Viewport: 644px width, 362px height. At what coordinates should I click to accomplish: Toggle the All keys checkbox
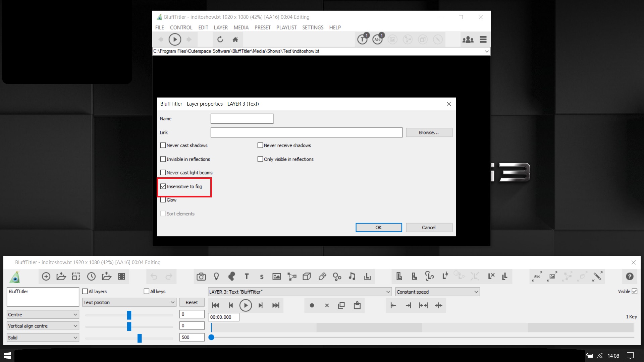pos(147,292)
